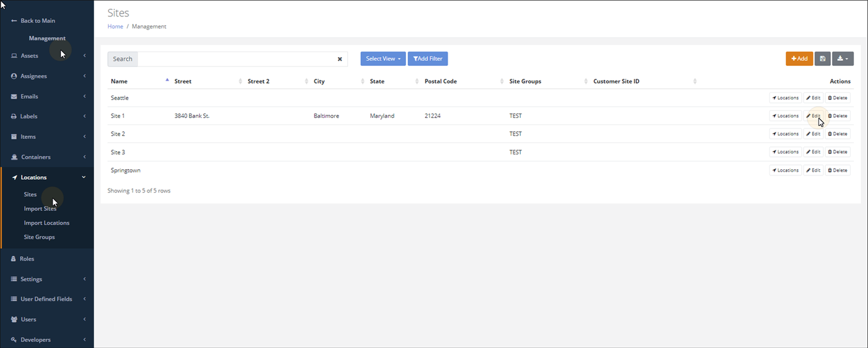This screenshot has width=868, height=348.
Task: Click the Add Filter button
Action: pos(428,58)
